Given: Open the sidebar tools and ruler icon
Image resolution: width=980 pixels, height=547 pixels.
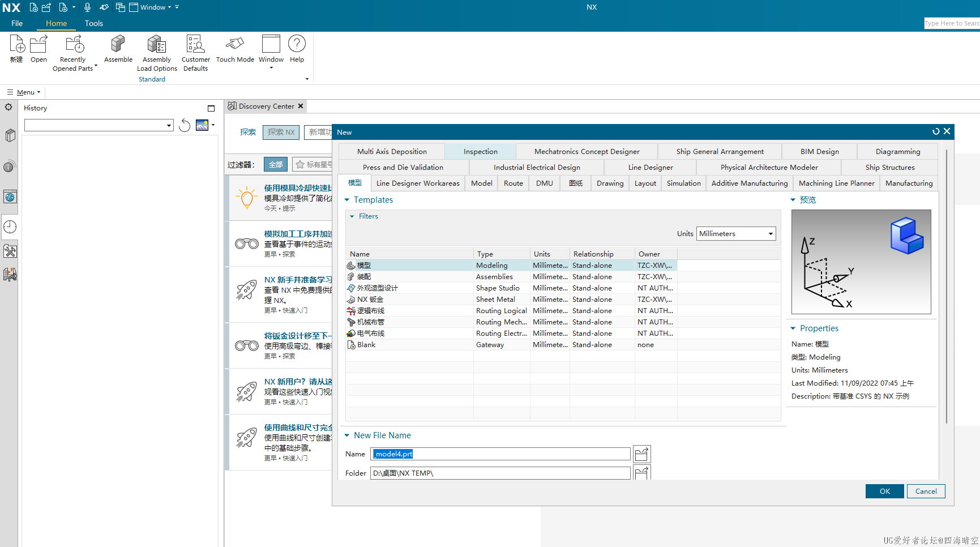Looking at the screenshot, I should [x=10, y=251].
